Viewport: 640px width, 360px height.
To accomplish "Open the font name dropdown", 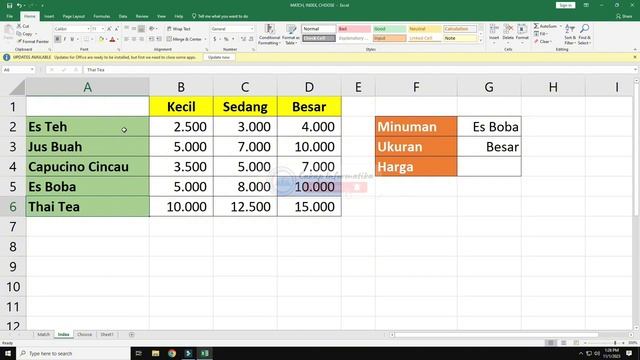I will [x=88, y=29].
